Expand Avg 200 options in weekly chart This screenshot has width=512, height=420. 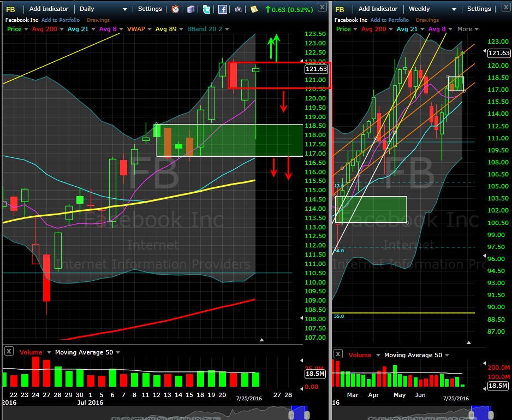(390, 29)
